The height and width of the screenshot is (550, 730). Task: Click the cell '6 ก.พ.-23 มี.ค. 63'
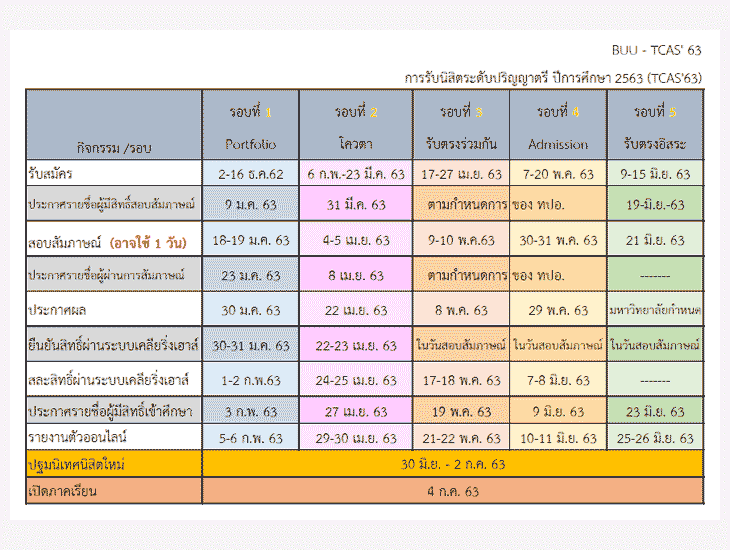pos(356,173)
